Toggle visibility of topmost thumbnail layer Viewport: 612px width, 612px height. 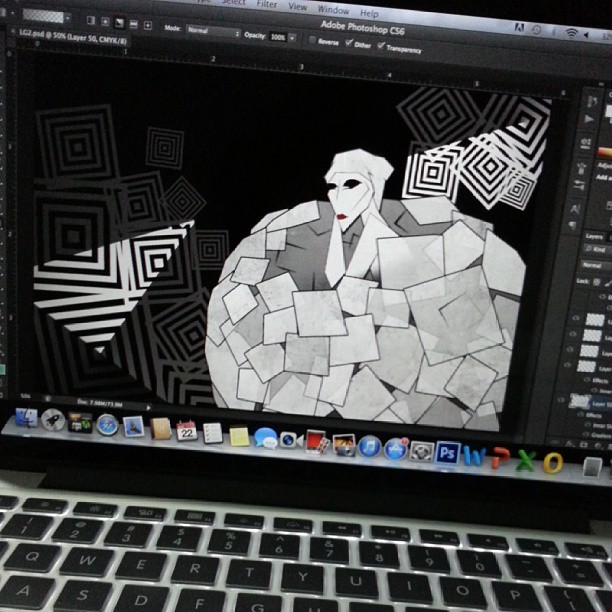pyautogui.click(x=576, y=318)
